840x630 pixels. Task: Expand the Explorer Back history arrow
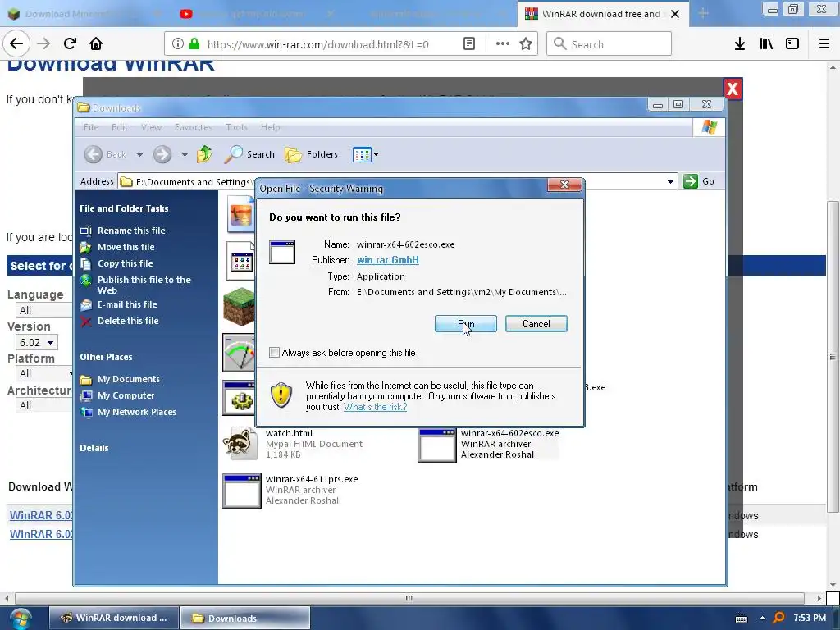pyautogui.click(x=139, y=155)
